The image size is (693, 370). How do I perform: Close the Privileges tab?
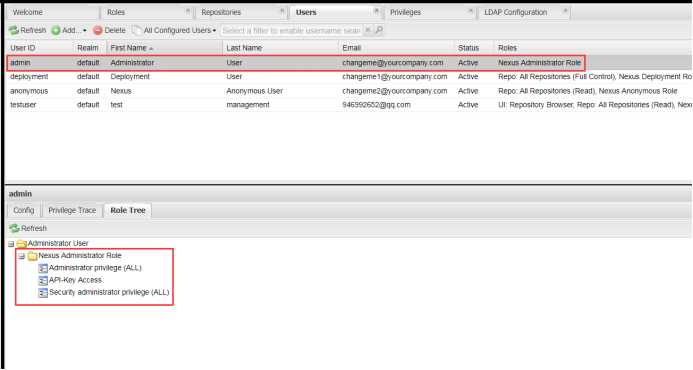coord(471,11)
